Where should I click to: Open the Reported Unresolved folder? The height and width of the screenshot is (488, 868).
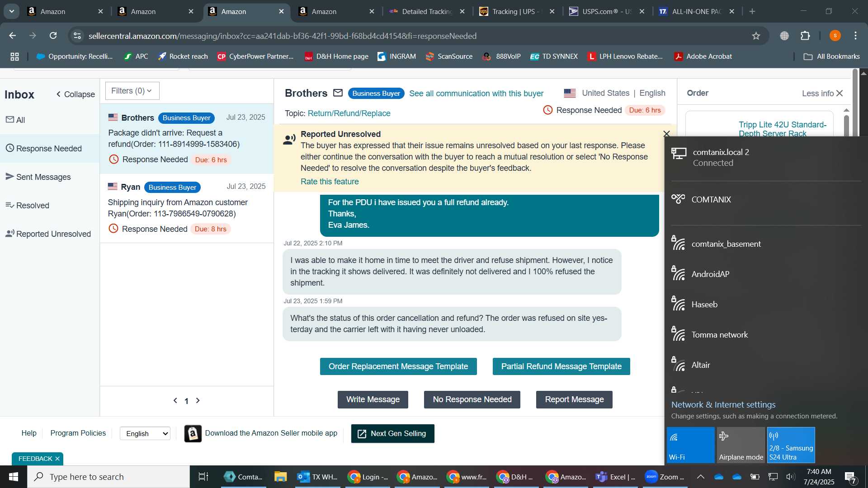[50, 234]
